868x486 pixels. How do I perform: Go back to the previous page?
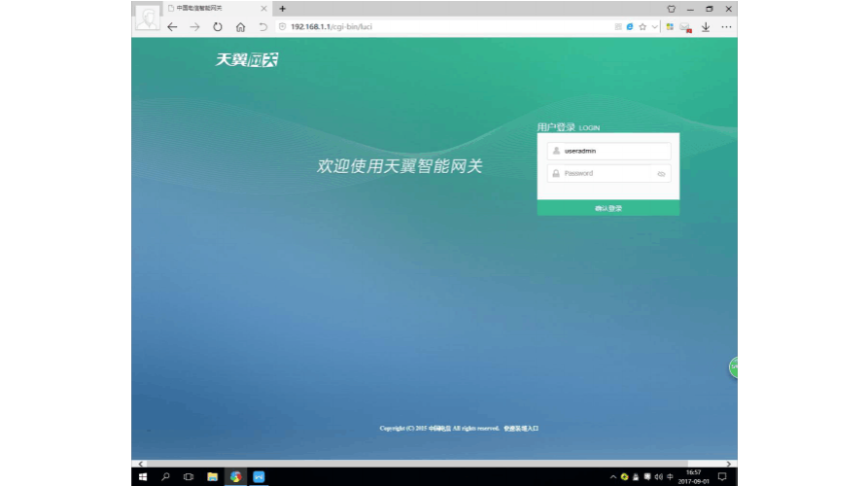coord(172,26)
